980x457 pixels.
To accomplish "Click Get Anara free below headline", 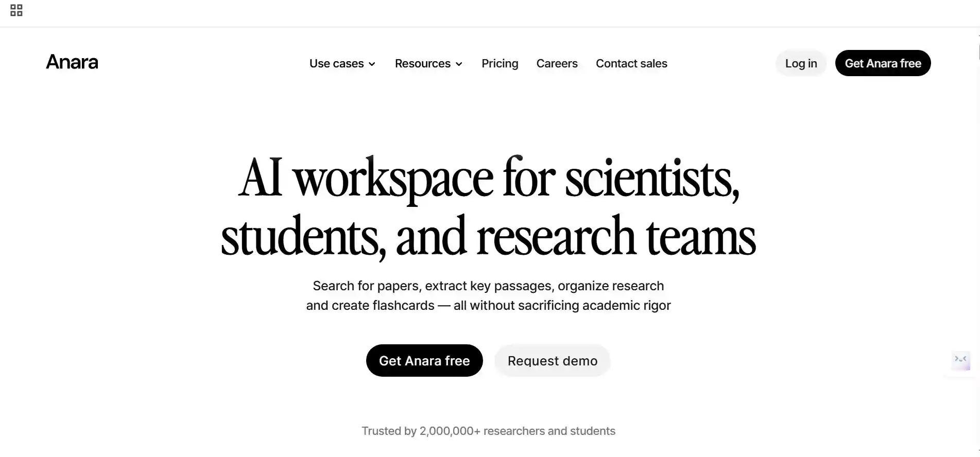I will tap(424, 361).
